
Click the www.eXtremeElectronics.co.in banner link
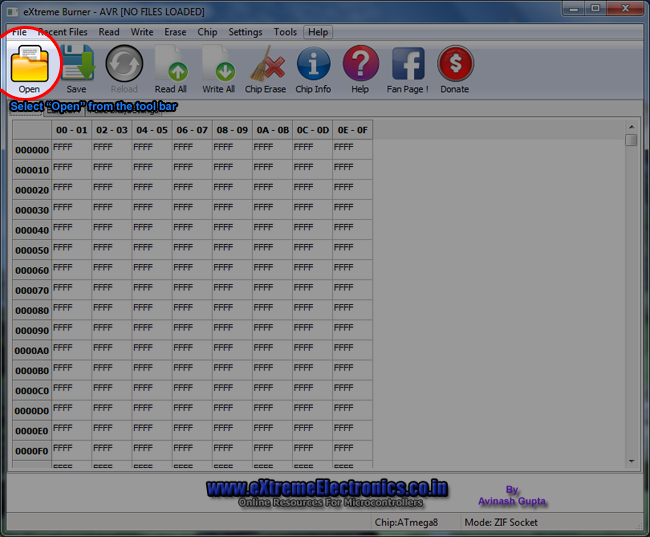[327, 488]
